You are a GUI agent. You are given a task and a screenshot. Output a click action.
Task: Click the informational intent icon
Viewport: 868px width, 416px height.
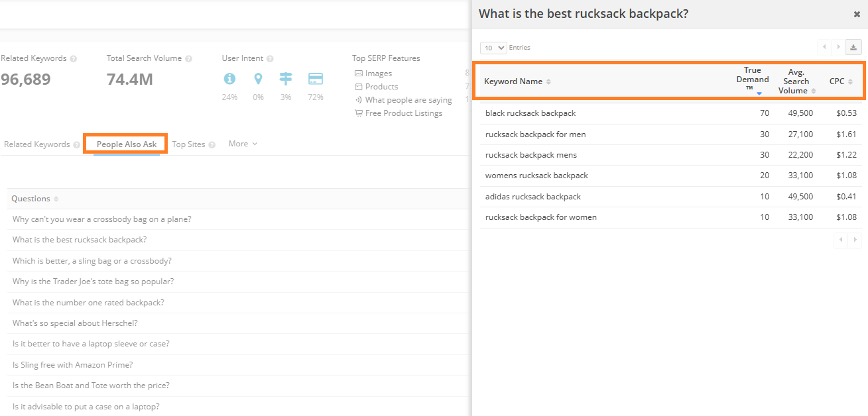coord(229,79)
